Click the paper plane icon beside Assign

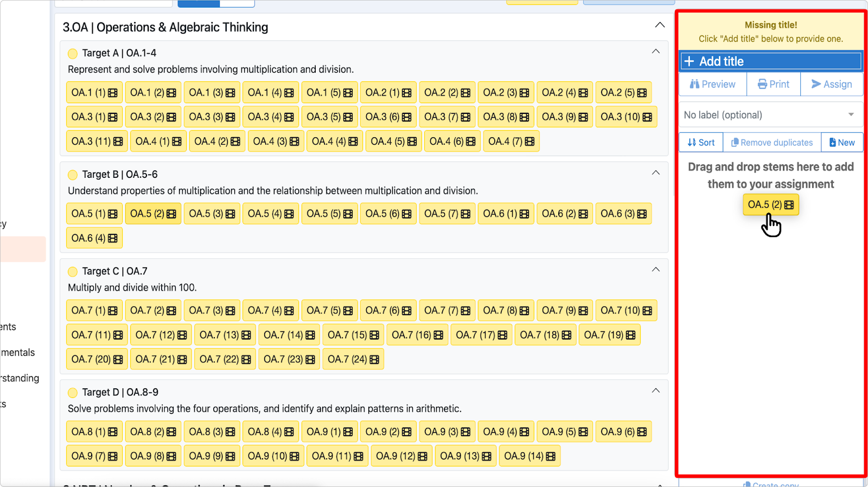pyautogui.click(x=816, y=84)
